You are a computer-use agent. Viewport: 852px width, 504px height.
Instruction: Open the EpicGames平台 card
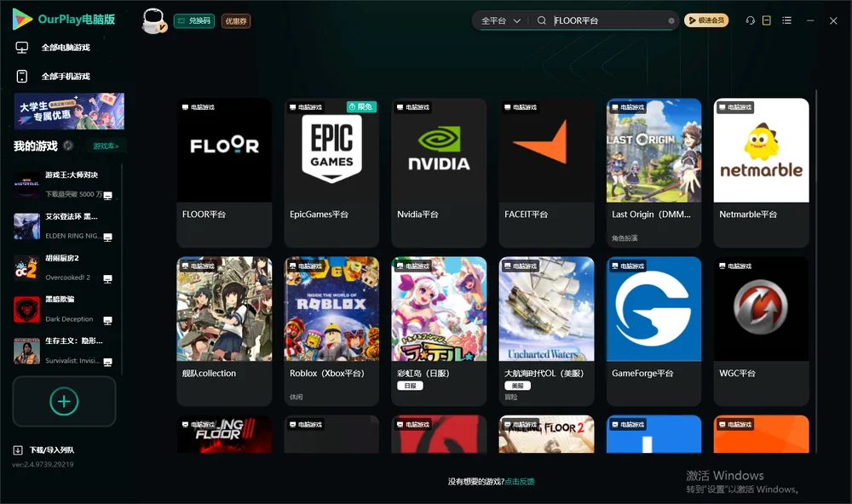(x=331, y=173)
